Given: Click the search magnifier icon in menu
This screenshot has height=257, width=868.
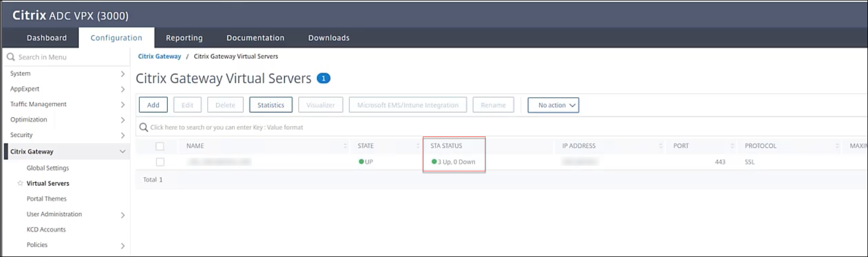Looking at the screenshot, I should [x=11, y=57].
